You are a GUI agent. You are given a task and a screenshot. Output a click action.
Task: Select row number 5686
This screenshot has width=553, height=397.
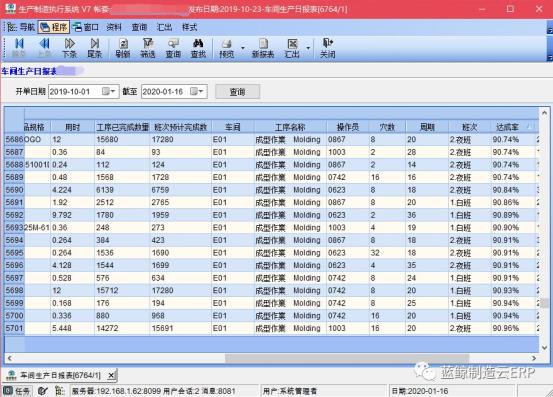[14, 140]
